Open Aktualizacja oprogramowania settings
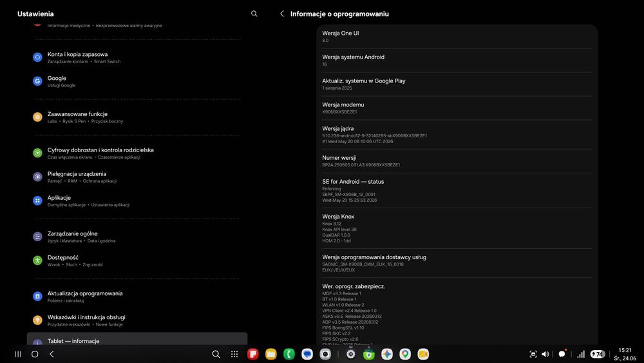This screenshot has width=644, height=363. pyautogui.click(x=137, y=297)
